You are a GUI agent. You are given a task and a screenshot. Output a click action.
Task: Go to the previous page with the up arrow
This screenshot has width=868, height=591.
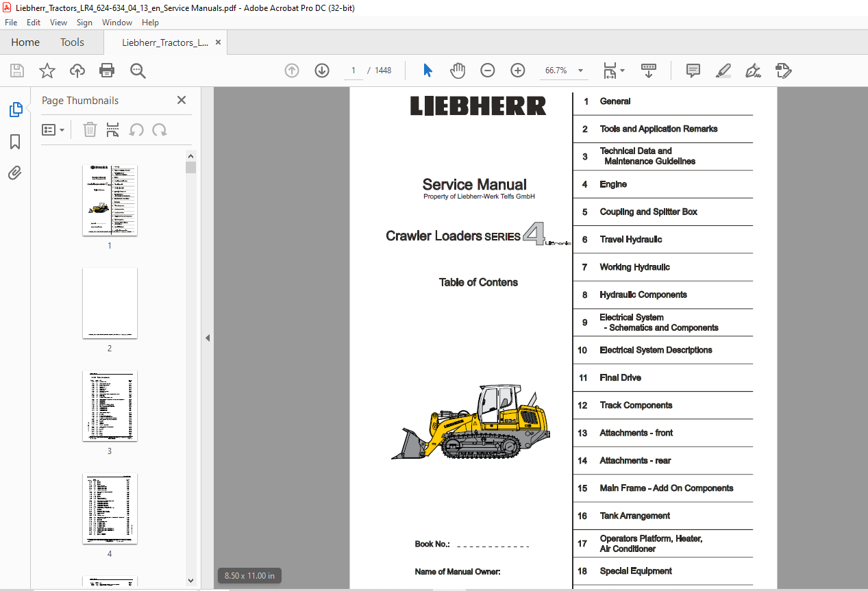(292, 71)
